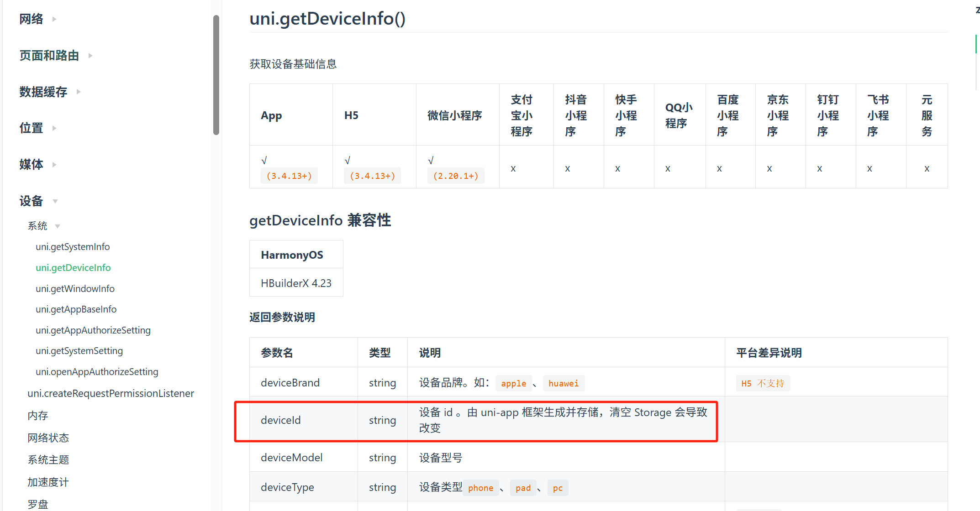980x511 pixels.
Task: Open the 页面和路由 sidebar category
Action: 49,56
